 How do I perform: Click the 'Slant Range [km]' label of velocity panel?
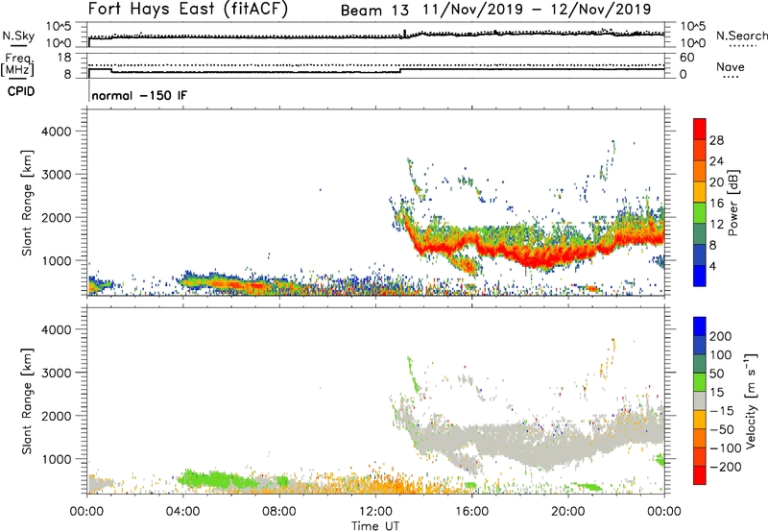point(27,401)
